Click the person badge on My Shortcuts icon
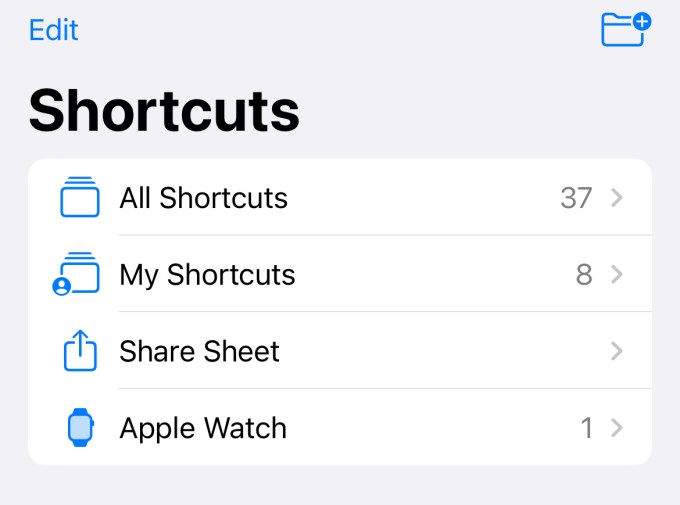 coord(62,287)
